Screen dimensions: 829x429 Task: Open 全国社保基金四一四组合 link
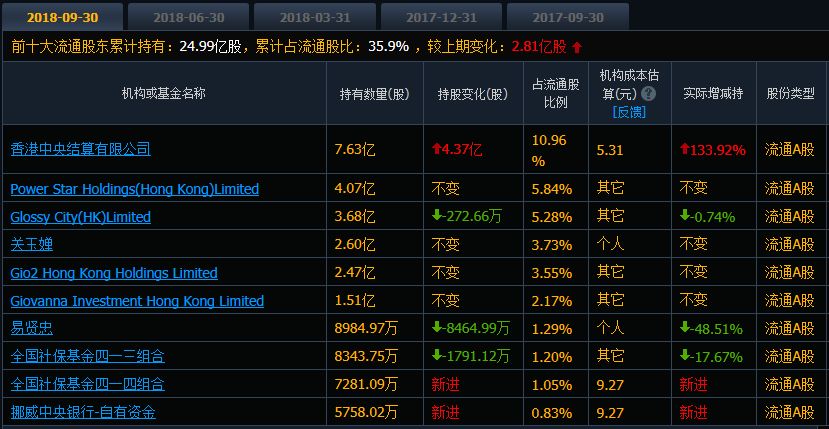point(88,384)
